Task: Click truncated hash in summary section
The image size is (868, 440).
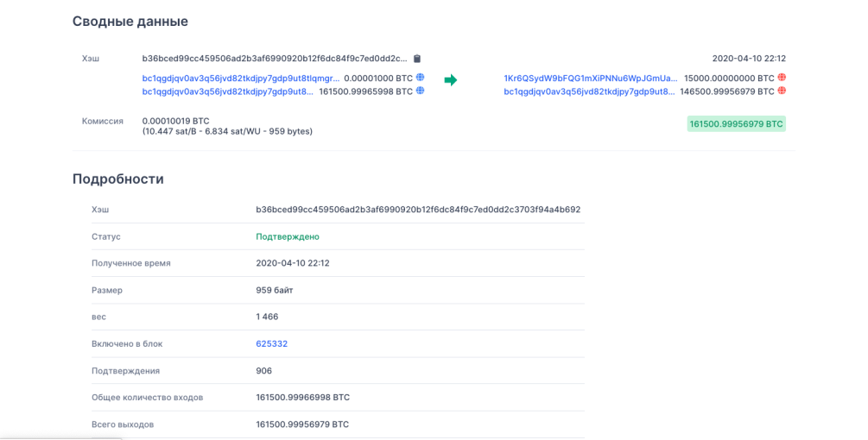Action: coord(275,59)
